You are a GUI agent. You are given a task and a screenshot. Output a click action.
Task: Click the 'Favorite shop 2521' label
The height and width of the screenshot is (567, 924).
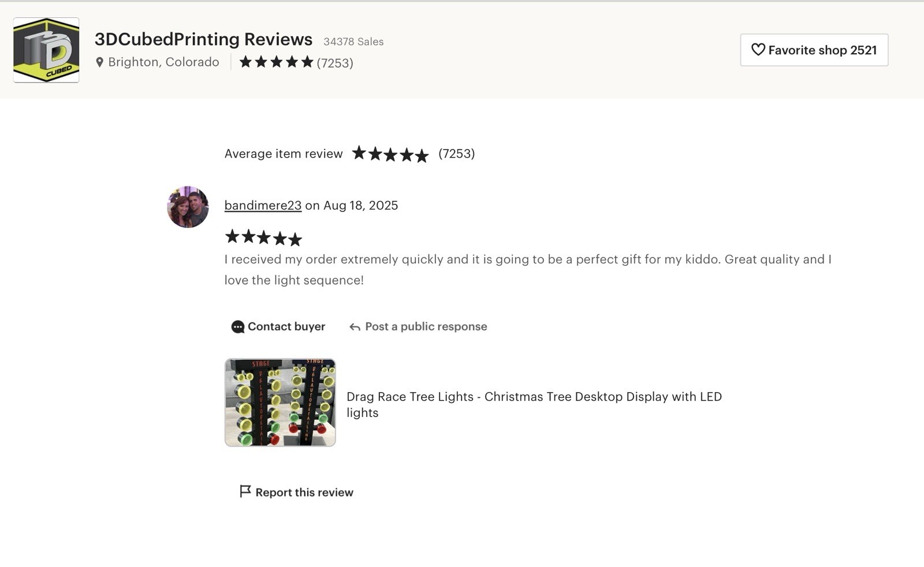click(x=822, y=50)
